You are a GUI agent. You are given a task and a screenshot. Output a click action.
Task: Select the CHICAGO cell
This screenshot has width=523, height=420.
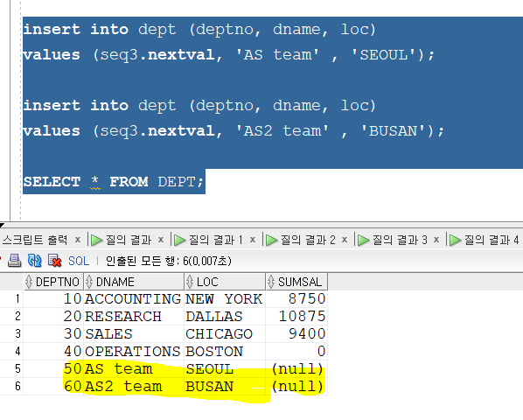point(225,334)
